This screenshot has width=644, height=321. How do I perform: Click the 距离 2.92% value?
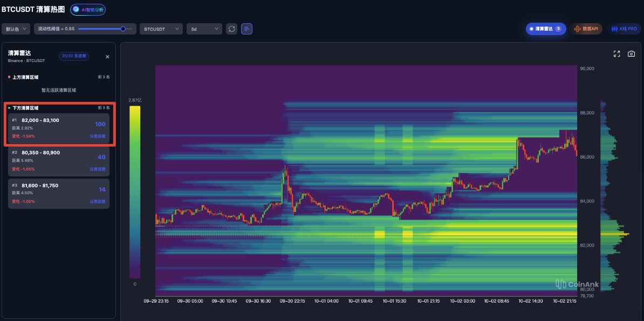coord(23,128)
